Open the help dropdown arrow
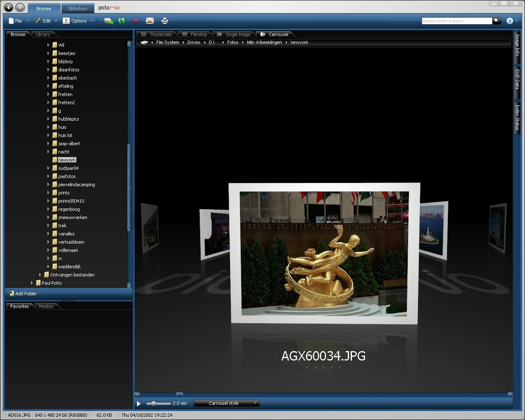The image size is (525, 420). point(517,21)
